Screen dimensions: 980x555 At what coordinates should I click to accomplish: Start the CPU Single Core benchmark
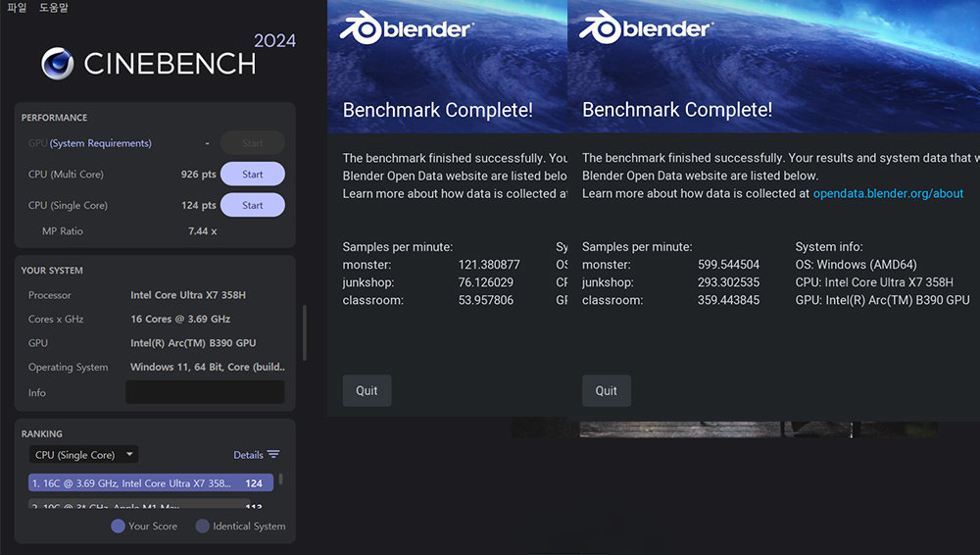252,205
